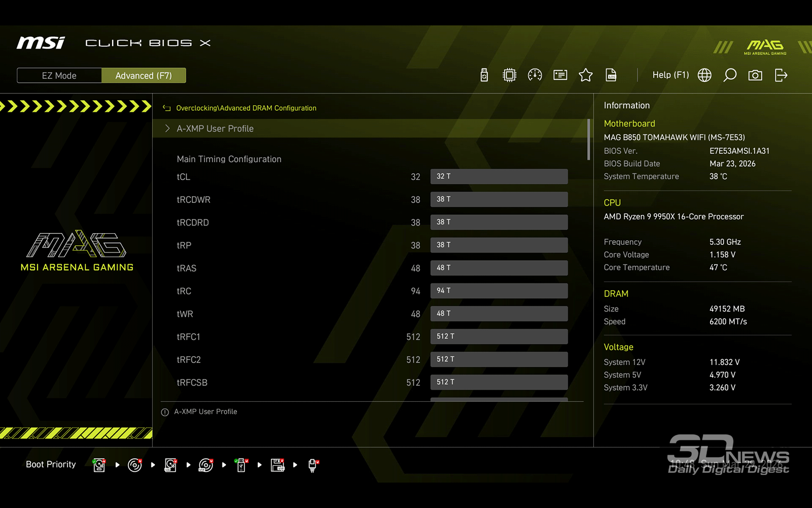This screenshot has width=812, height=508.
Task: Go back via Overclocking breadcrumb arrow
Action: 166,108
